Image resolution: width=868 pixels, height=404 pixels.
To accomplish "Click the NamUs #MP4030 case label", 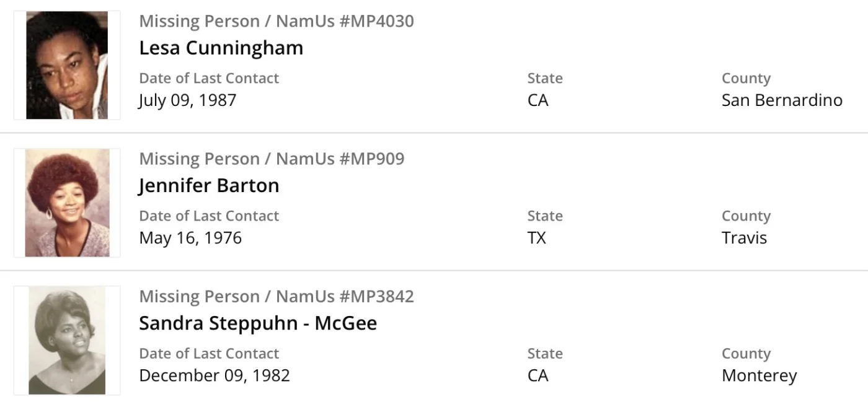I will (x=277, y=21).
